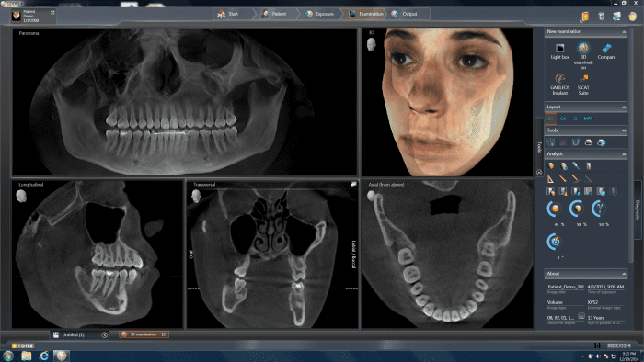Start a 3D examination
Screen dimensions: 644x362
[582, 55]
